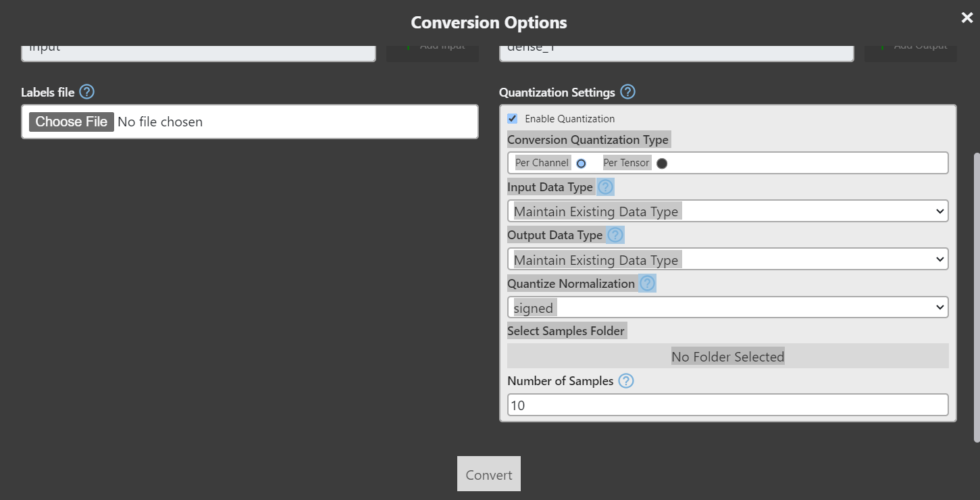Click No Folder Selected to pick samples folder
The width and height of the screenshot is (980, 500).
[727, 356]
